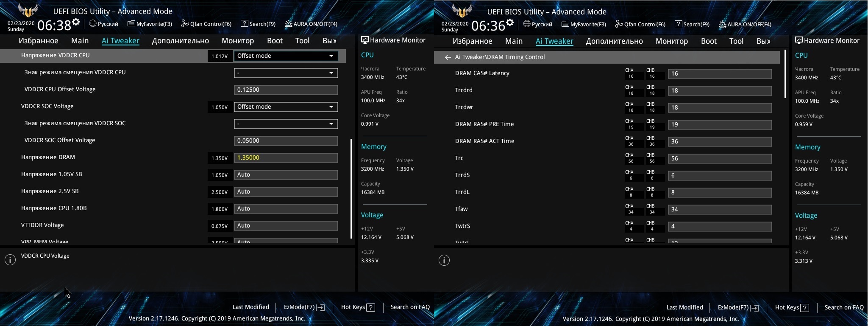This screenshot has height=326, width=868.
Task: Open Знак режима смещения VDDCR CPU dropdown
Action: (x=286, y=73)
